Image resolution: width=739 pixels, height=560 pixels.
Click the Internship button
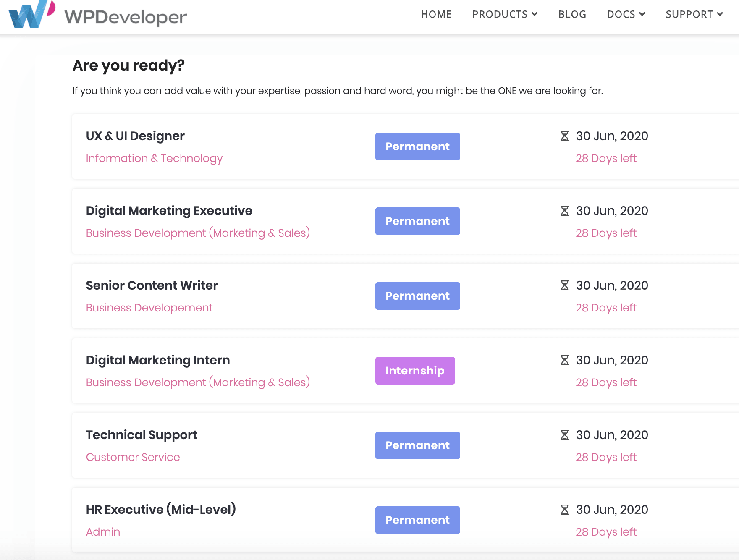[415, 371]
